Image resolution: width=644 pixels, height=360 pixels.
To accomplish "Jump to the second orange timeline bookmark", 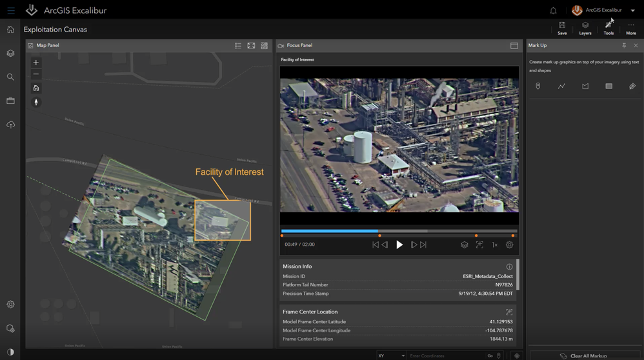I will pyautogui.click(x=379, y=235).
